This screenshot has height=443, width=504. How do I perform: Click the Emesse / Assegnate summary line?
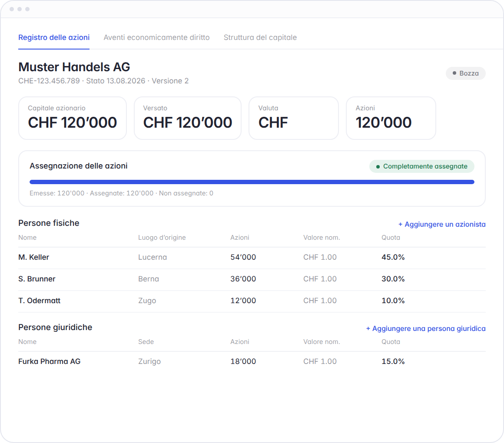(122, 193)
